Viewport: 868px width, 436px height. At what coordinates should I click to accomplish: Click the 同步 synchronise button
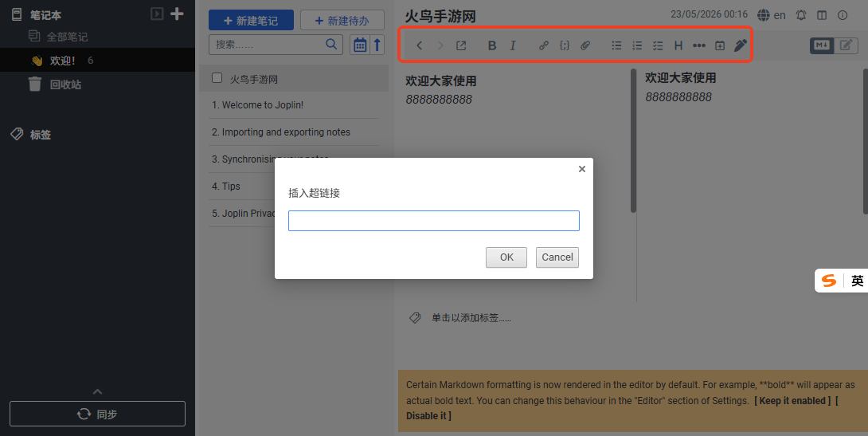[97, 414]
